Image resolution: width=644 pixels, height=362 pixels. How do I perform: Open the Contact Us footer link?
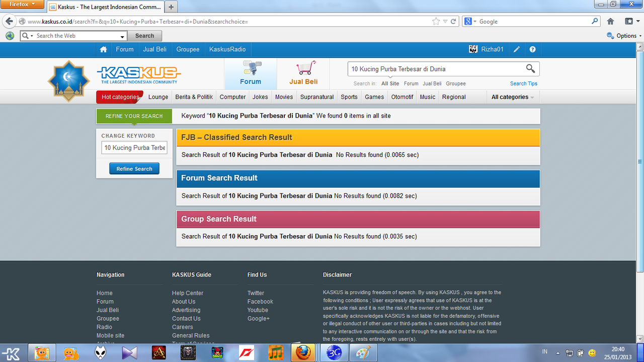pyautogui.click(x=186, y=318)
